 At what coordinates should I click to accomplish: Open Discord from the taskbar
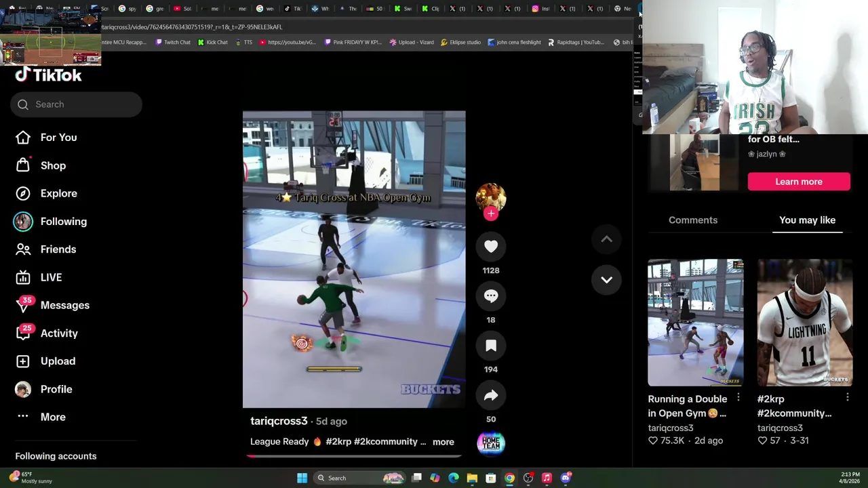tap(566, 478)
